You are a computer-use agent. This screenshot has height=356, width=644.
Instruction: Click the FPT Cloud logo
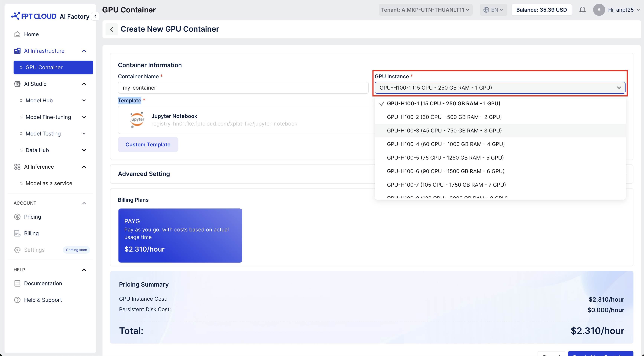pyautogui.click(x=34, y=16)
